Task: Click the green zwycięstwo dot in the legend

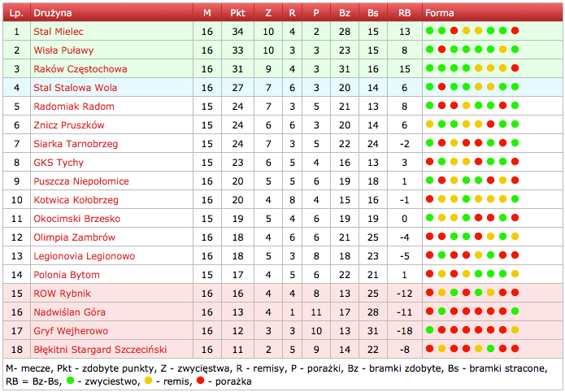Action: [72, 381]
